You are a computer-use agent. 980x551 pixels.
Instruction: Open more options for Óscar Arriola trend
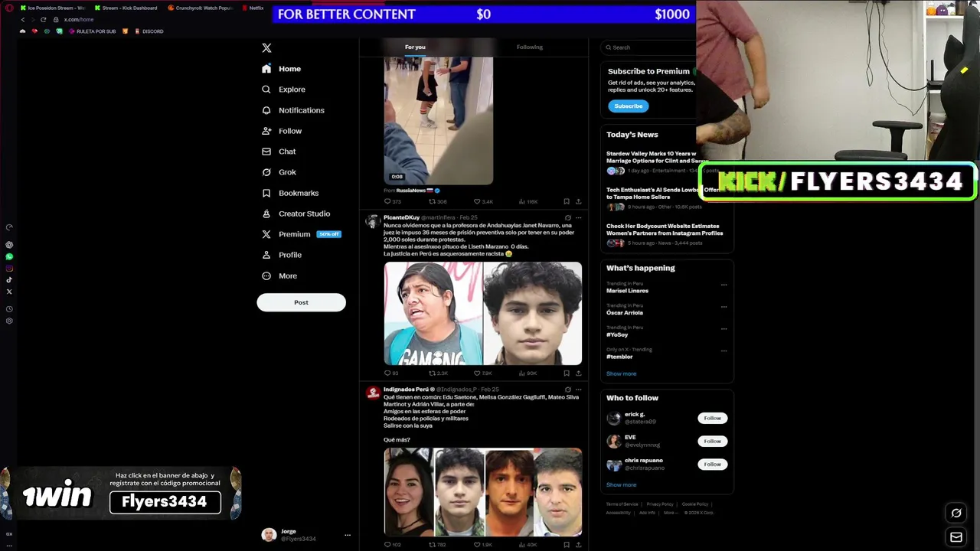[x=724, y=307]
